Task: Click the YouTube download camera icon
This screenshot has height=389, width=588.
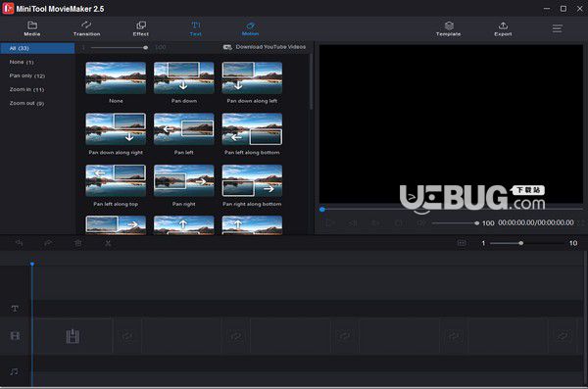Action: point(227,47)
